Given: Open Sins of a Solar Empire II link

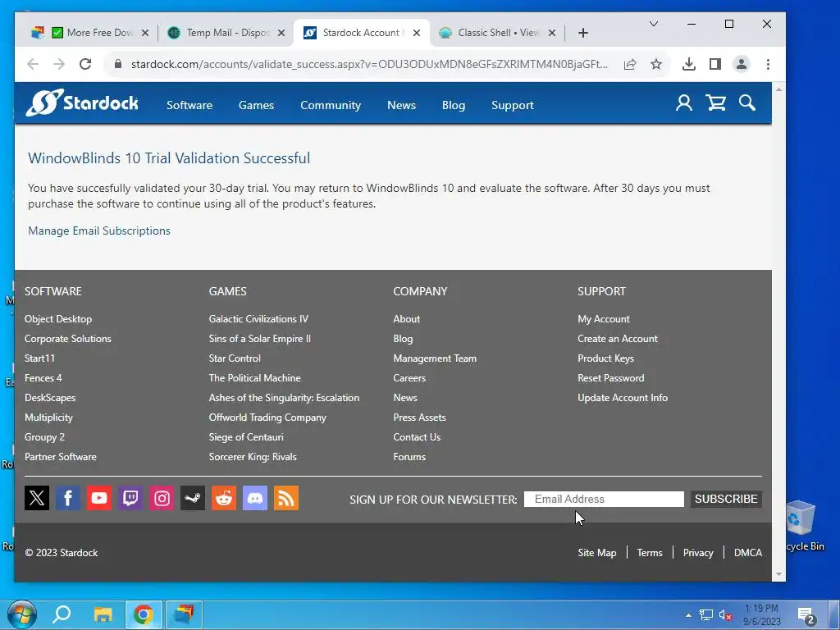Looking at the screenshot, I should (x=259, y=339).
